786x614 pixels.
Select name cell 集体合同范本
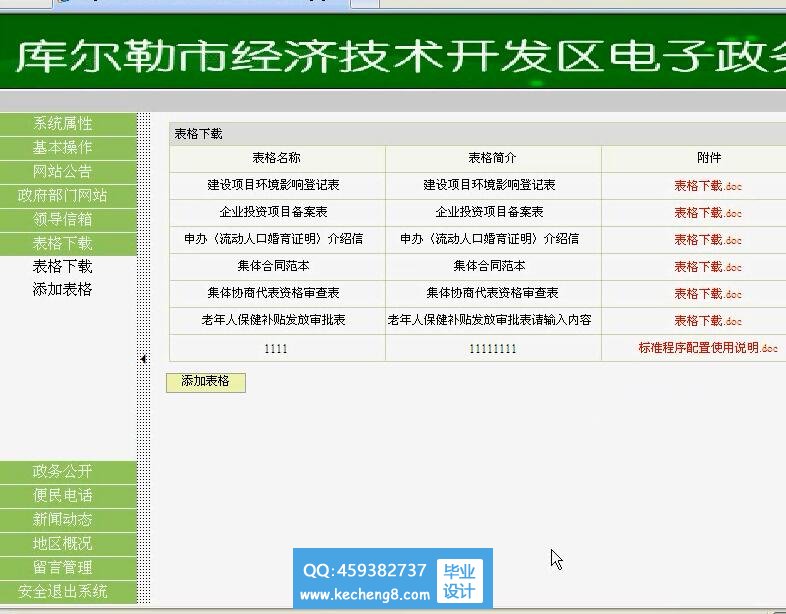277,267
